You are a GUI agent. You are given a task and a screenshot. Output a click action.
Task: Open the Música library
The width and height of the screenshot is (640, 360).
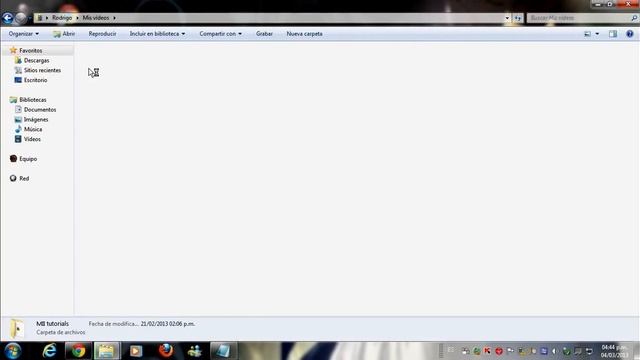click(33, 129)
